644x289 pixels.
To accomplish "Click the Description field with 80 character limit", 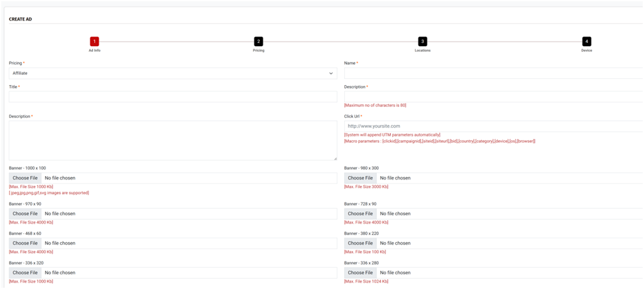I will (492, 97).
